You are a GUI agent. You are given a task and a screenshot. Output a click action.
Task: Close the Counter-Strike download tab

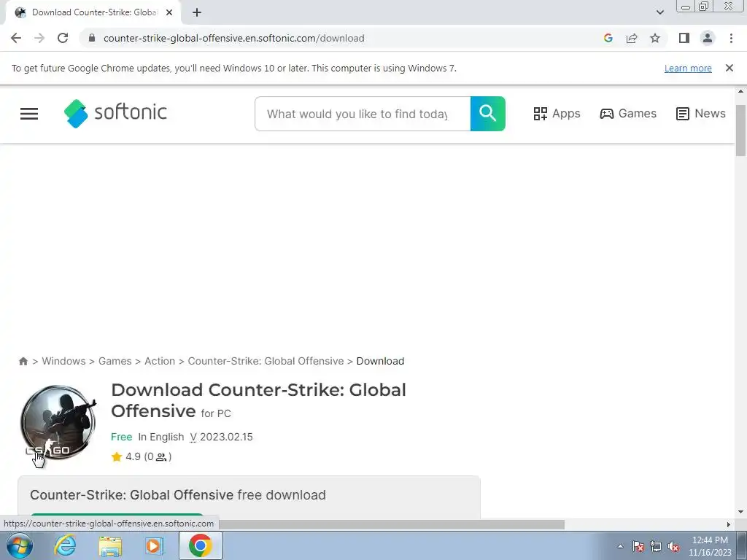point(169,12)
